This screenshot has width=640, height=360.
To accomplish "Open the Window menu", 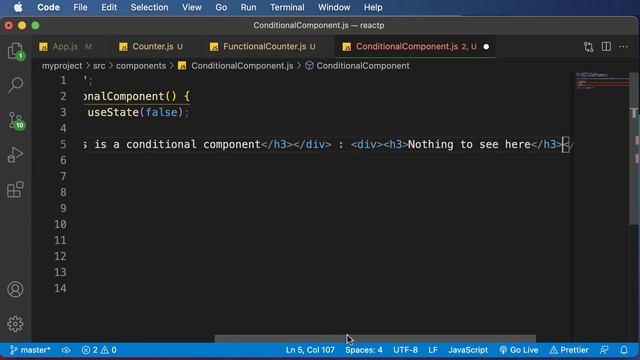I will (334, 7).
